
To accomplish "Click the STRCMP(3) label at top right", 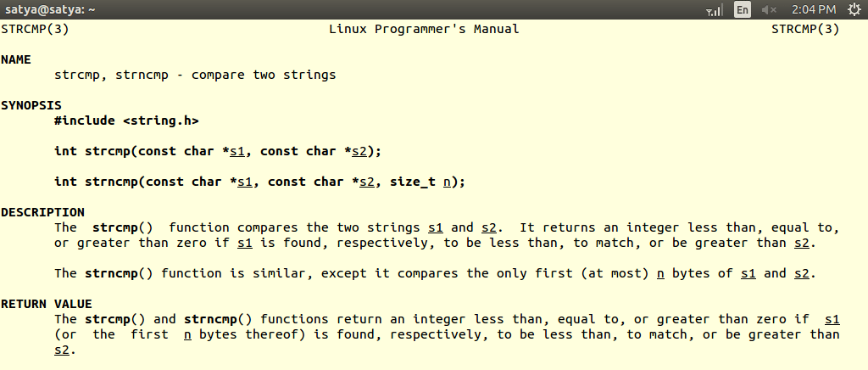I will (x=805, y=29).
